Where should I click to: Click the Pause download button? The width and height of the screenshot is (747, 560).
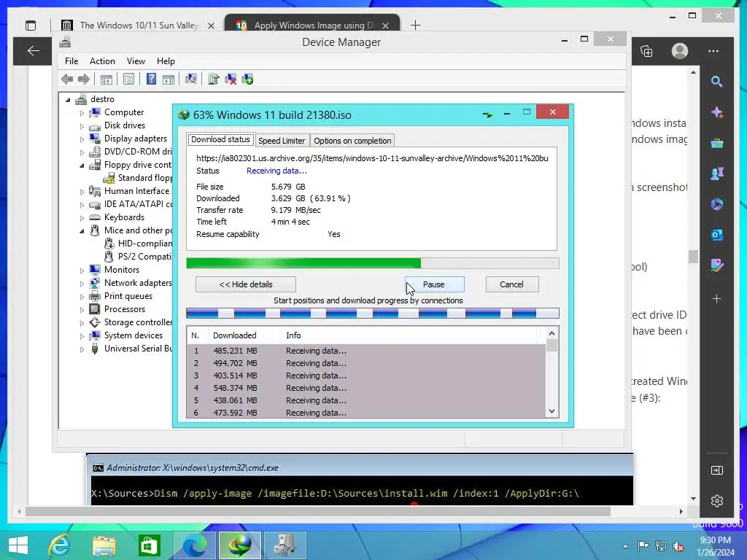pyautogui.click(x=434, y=284)
